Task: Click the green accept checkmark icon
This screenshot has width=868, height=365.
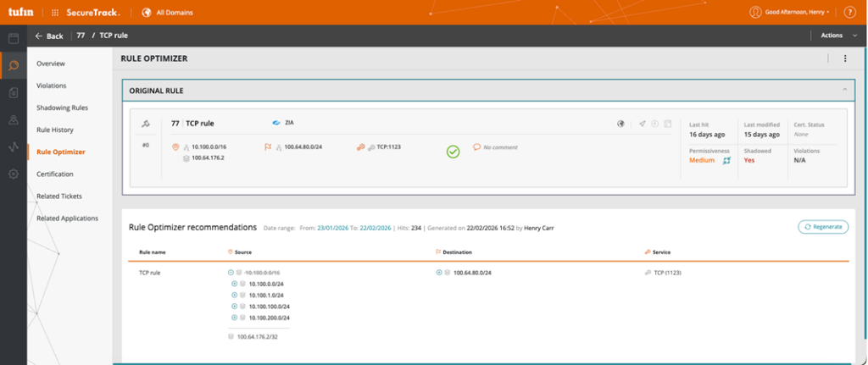Action: click(453, 152)
